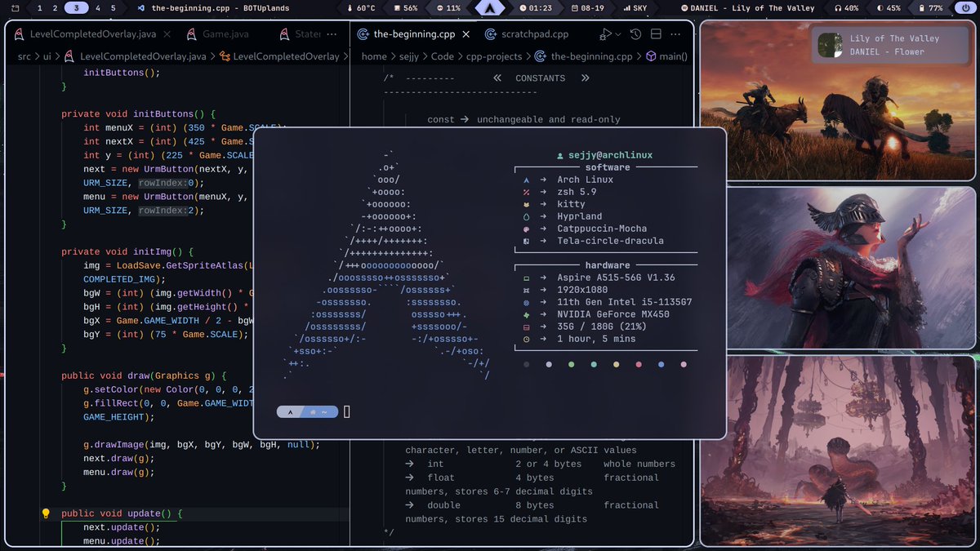
Task: Click the yellow color dot in the terminal
Action: click(x=616, y=365)
